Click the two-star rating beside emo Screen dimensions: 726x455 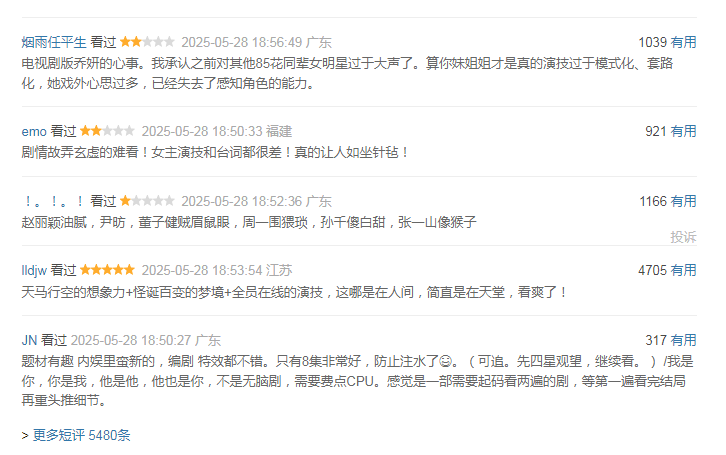(x=107, y=131)
